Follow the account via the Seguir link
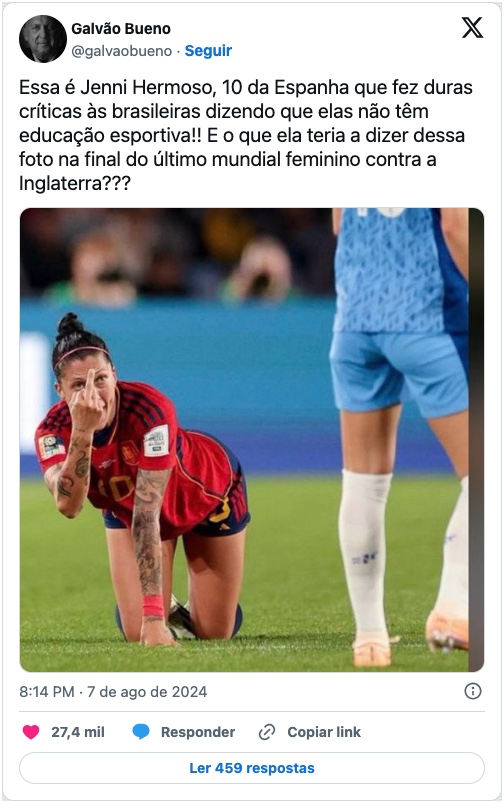 (208, 51)
